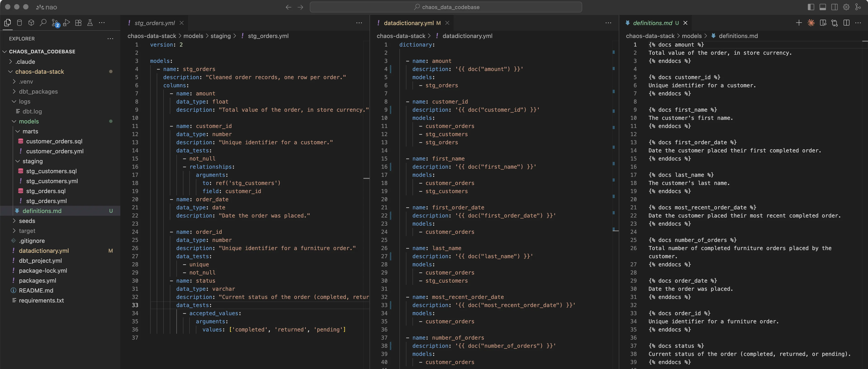Open more actions for stg_orders.yml editor group
Viewport: 868px width, 369px height.
359,23
